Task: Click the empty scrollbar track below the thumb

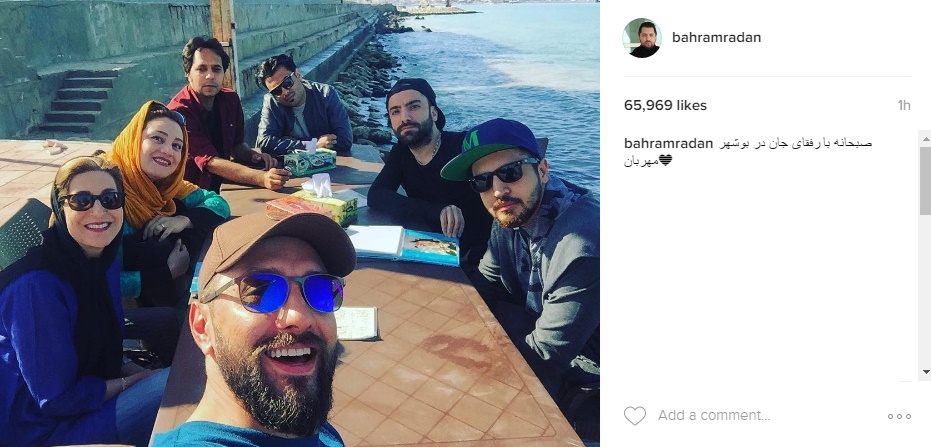Action: point(925,290)
